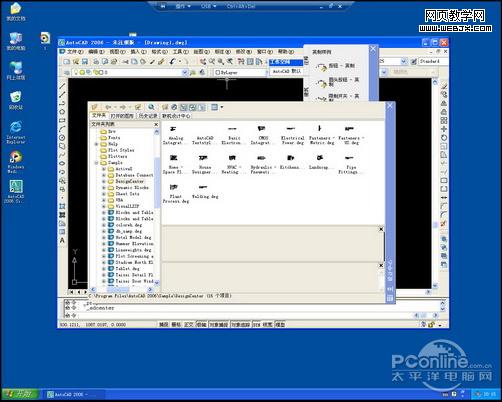Toggle 栅格 grid in status bar
Viewport: 502px width, 402px height.
(176, 324)
